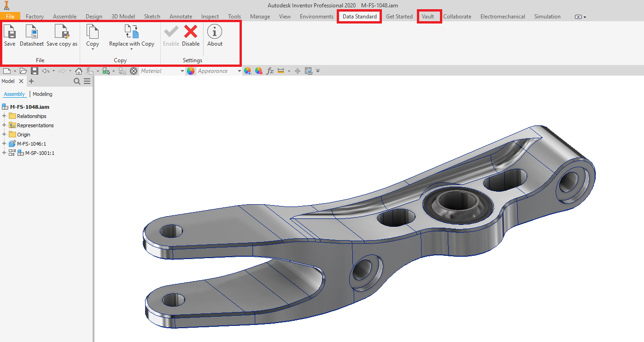Click the Open folder icon in quick access toolbar
Viewport: 644px width, 342px height.
point(23,71)
